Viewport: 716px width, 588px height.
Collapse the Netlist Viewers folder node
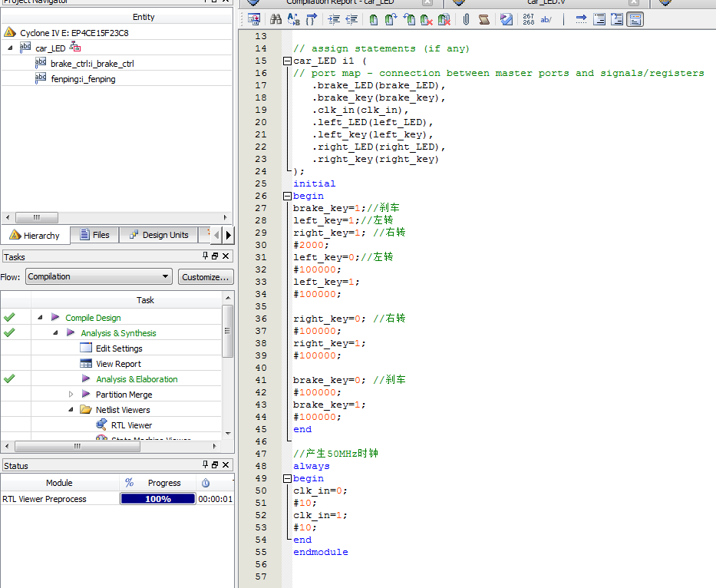71,409
